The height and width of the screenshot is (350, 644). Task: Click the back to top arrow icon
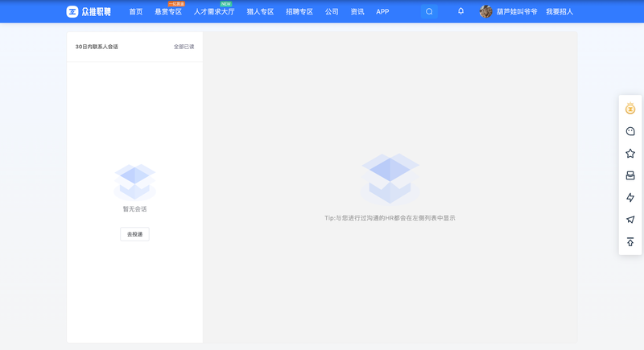[x=630, y=242]
